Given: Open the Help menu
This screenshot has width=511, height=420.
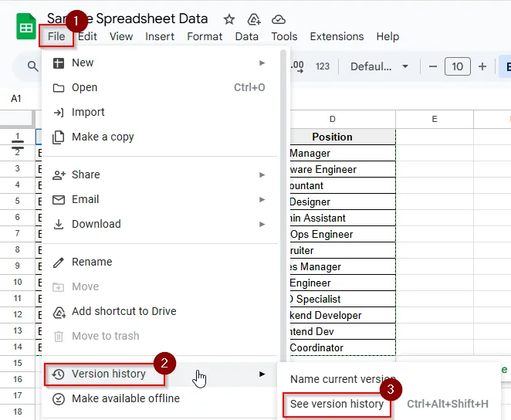Looking at the screenshot, I should tap(387, 36).
